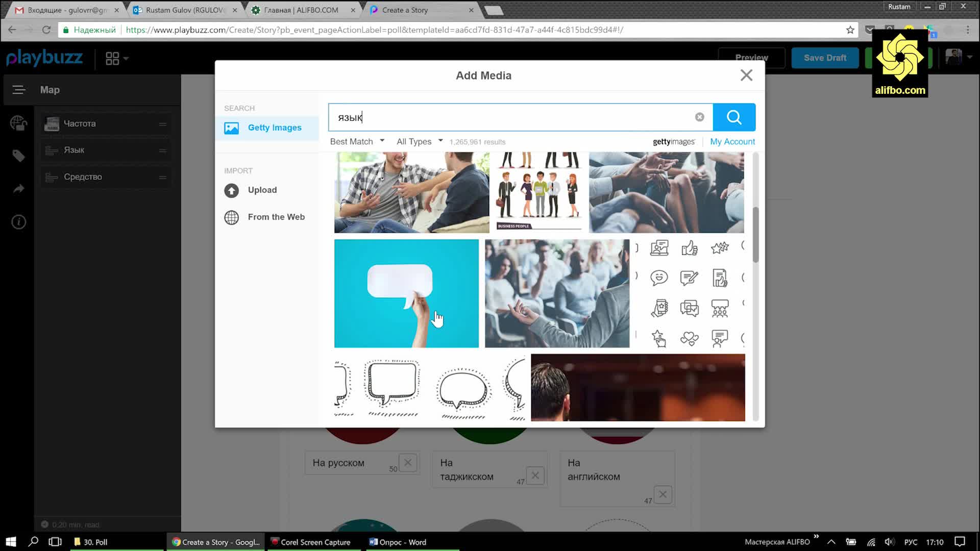980x551 pixels.
Task: Close the Create a Story browser tab
Action: (x=471, y=10)
